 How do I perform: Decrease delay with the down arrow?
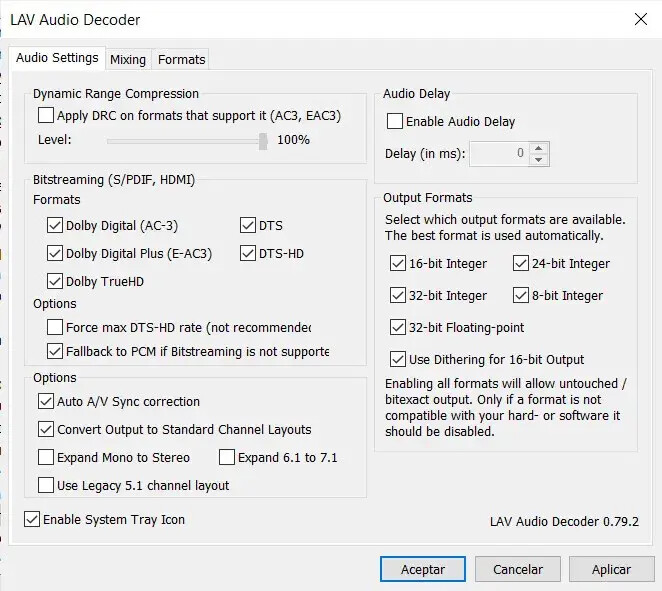538,160
